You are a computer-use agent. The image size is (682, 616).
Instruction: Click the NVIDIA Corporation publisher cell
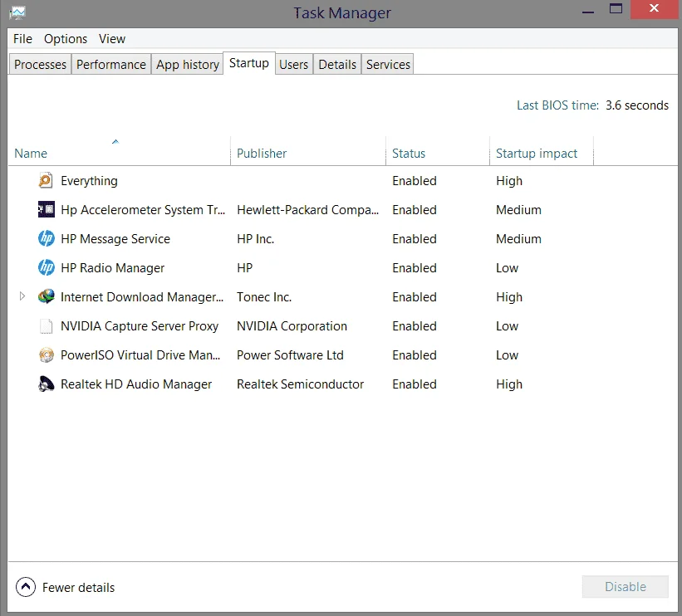click(292, 326)
